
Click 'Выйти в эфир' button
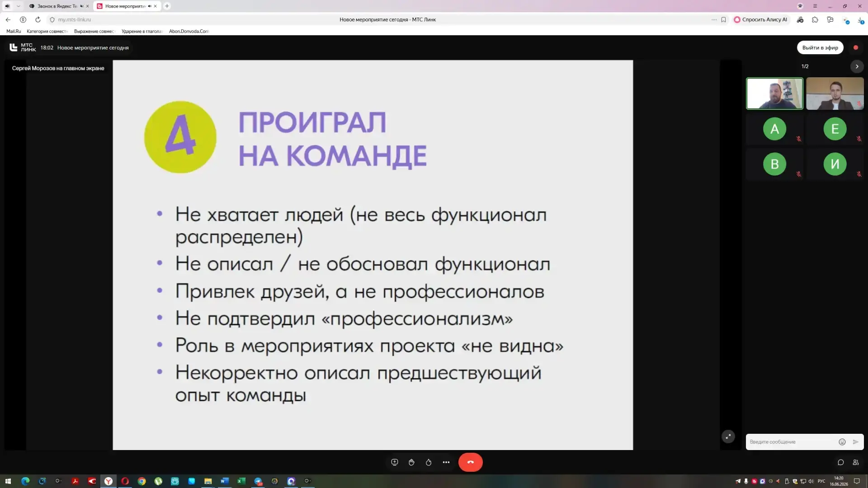point(820,47)
